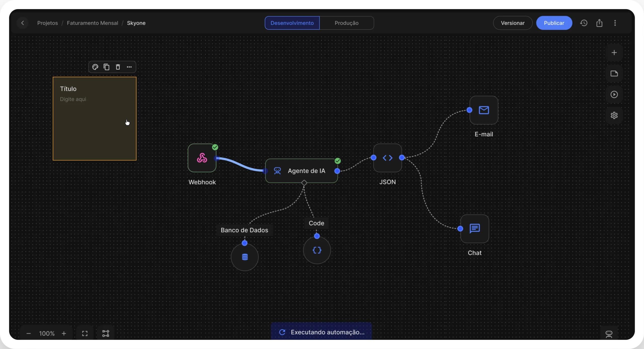Viewport: 644px width, 349px height.
Task: Click the Webhook node icon
Action: tap(202, 158)
